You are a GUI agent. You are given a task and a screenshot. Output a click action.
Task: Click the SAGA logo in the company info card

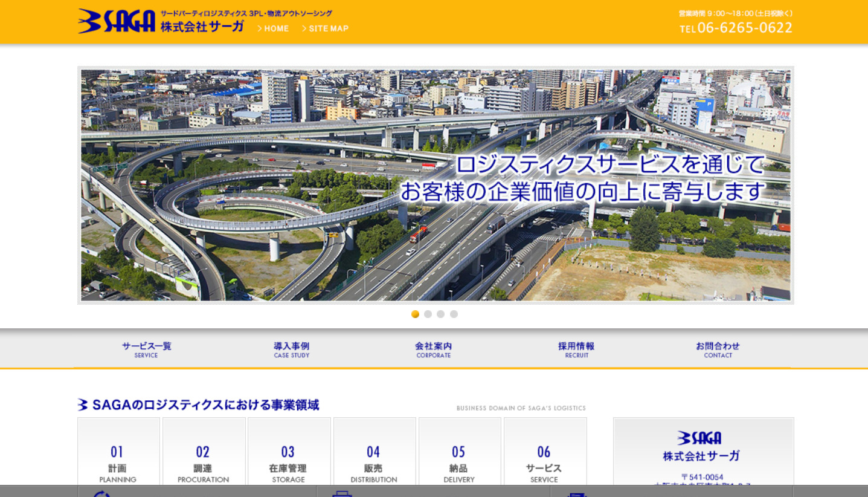699,438
